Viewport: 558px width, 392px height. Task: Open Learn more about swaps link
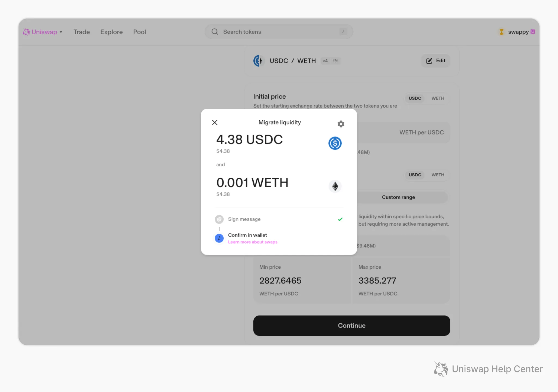point(253,242)
